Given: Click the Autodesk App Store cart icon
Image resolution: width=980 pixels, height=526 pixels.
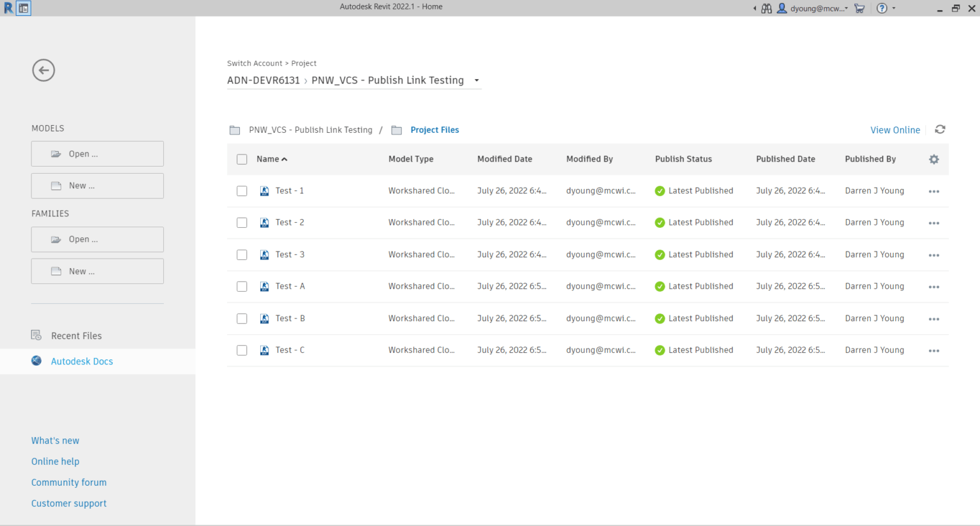Looking at the screenshot, I should pyautogui.click(x=859, y=8).
